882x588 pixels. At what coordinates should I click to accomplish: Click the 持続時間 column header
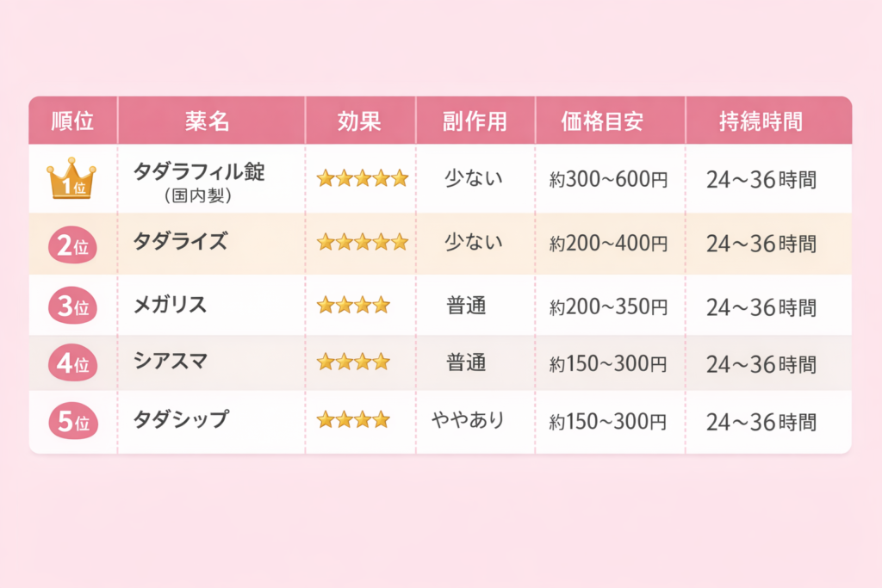761,121
